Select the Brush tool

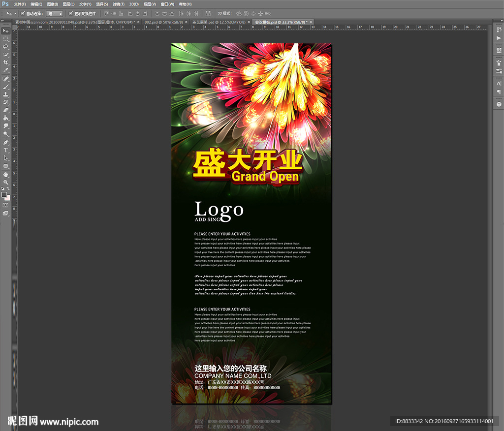point(6,87)
